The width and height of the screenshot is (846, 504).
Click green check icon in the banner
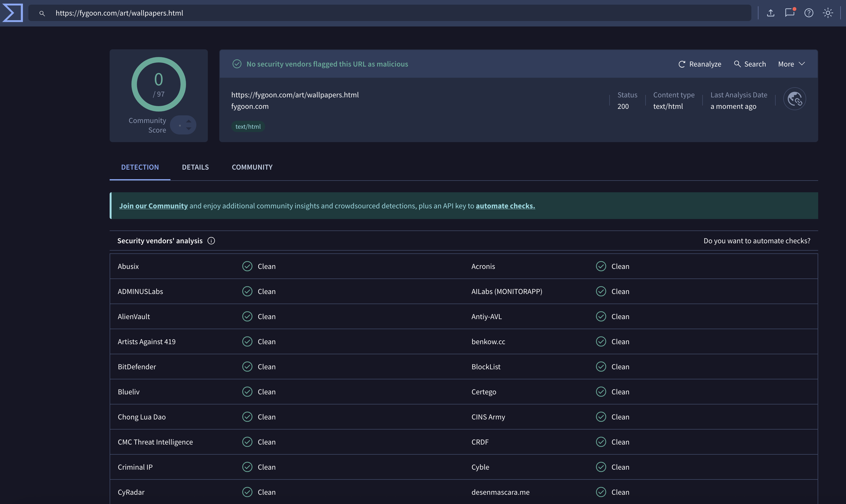click(x=237, y=64)
